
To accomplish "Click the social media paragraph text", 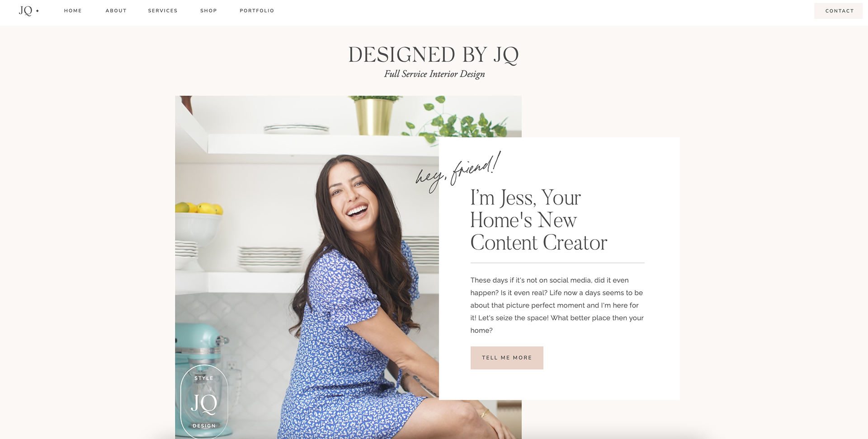I will (557, 305).
